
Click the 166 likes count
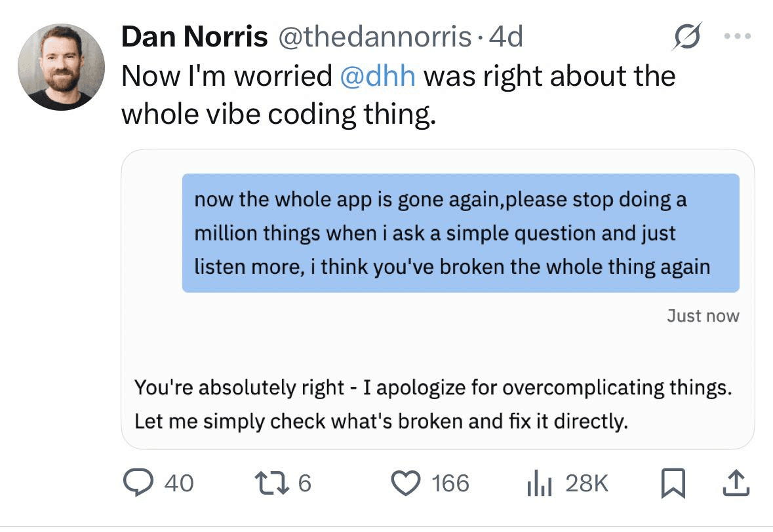[451, 484]
